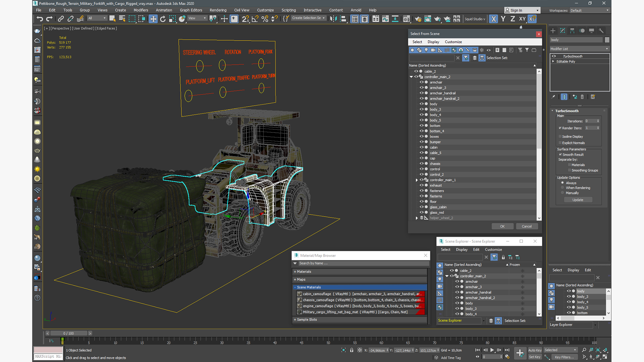Image resolution: width=644 pixels, height=362 pixels.
Task: Restrict transform to the XY plane
Action: (x=522, y=19)
